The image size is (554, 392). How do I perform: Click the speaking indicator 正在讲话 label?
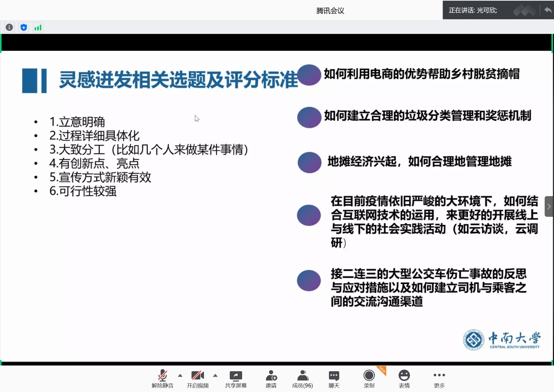[473, 10]
